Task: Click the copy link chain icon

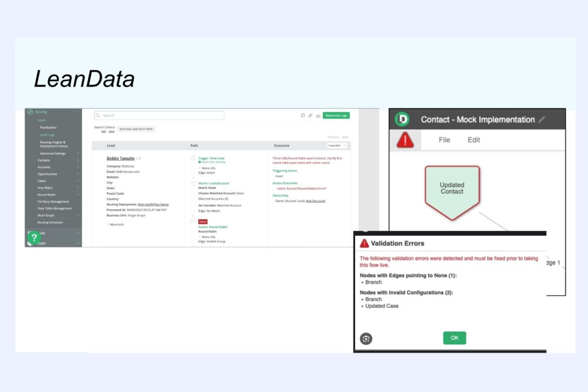Action: tap(311, 116)
